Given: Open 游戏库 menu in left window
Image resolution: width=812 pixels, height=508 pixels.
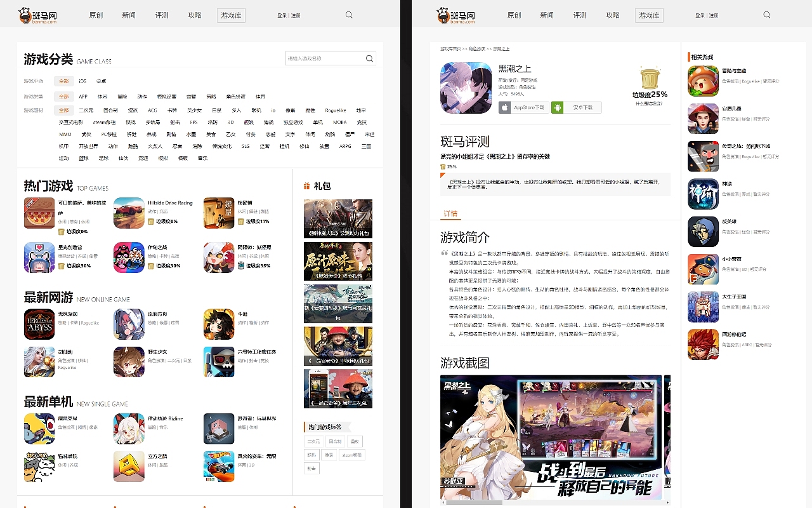Looking at the screenshot, I should [231, 15].
